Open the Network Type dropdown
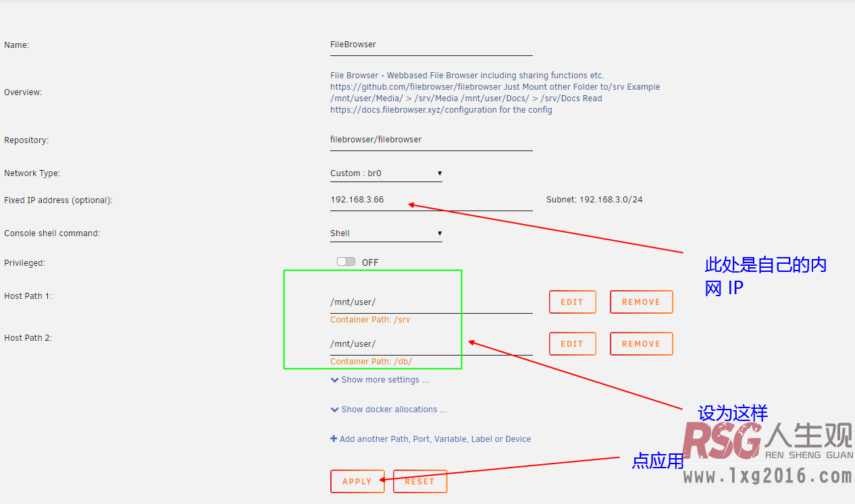Viewport: 855px width, 504px height. (x=386, y=173)
